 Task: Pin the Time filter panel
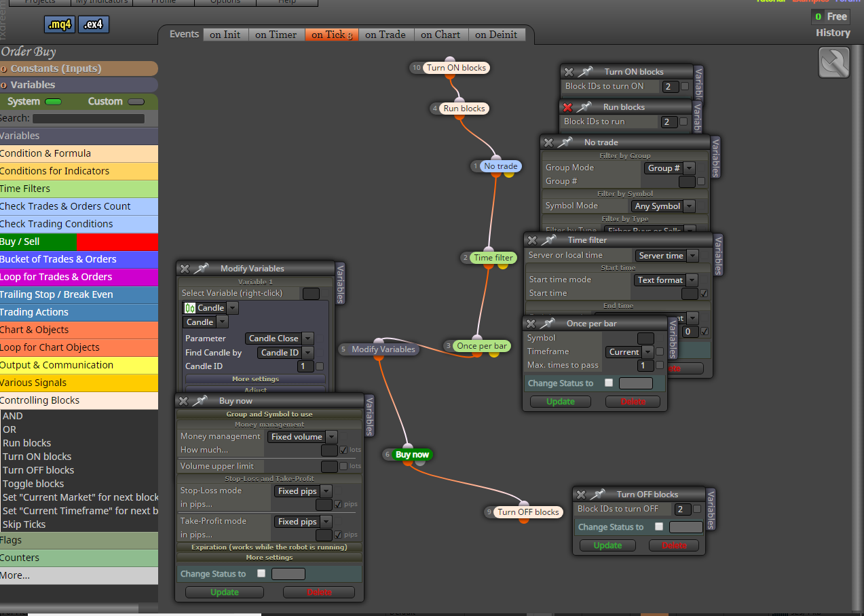click(x=548, y=240)
